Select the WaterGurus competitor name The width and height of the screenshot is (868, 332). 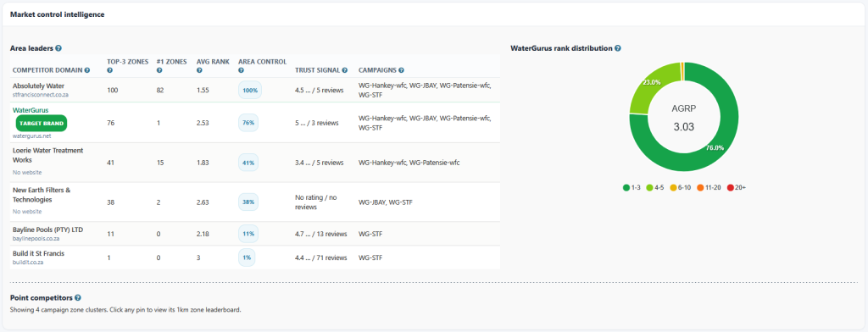[x=31, y=110]
